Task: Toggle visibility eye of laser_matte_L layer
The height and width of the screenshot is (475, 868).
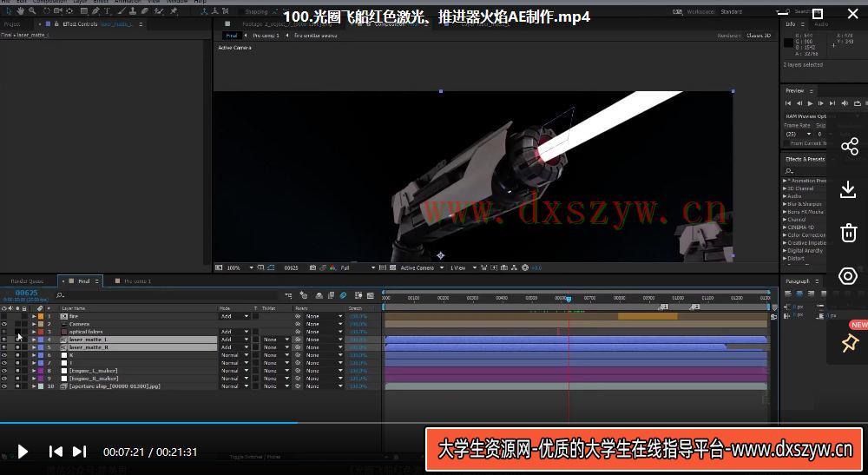Action: (x=4, y=340)
